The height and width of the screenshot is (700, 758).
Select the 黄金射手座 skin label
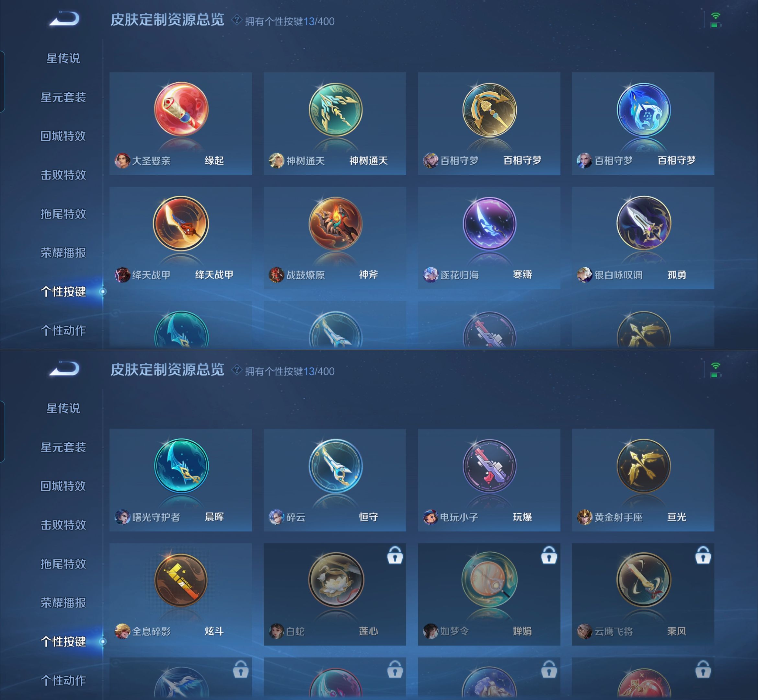point(618,517)
